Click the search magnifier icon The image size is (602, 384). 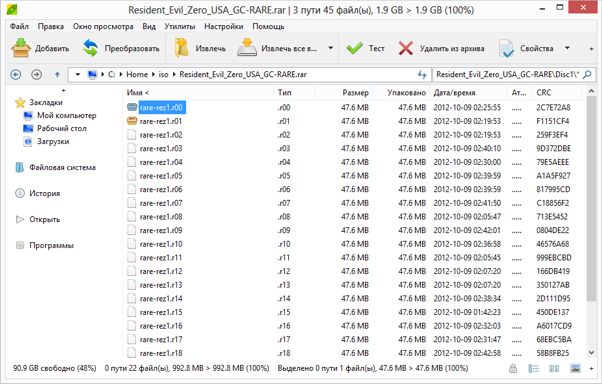tap(587, 74)
